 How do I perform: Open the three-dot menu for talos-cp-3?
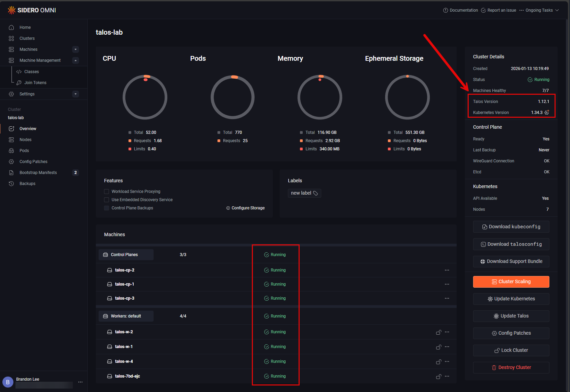(x=447, y=298)
